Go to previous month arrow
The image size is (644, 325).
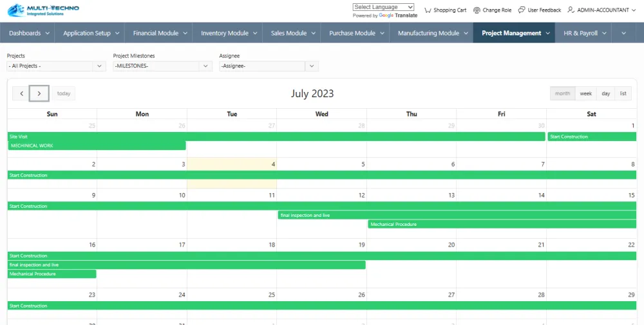pos(21,93)
